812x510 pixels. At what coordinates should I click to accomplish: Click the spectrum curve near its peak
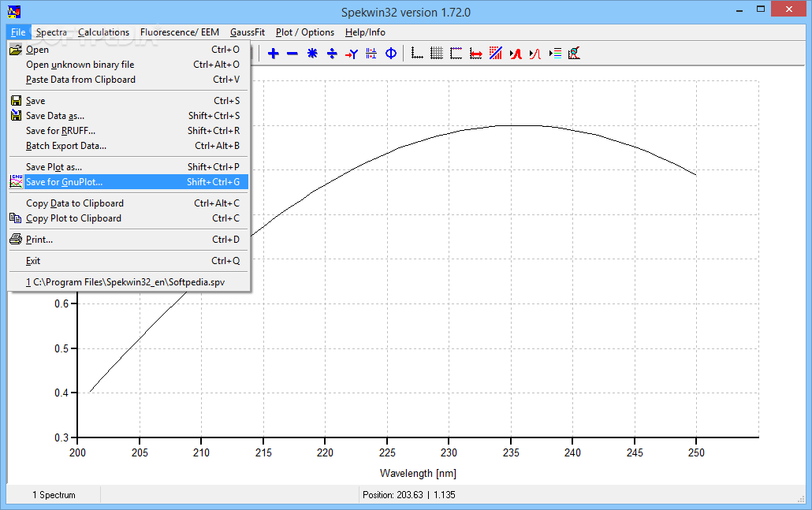point(518,125)
